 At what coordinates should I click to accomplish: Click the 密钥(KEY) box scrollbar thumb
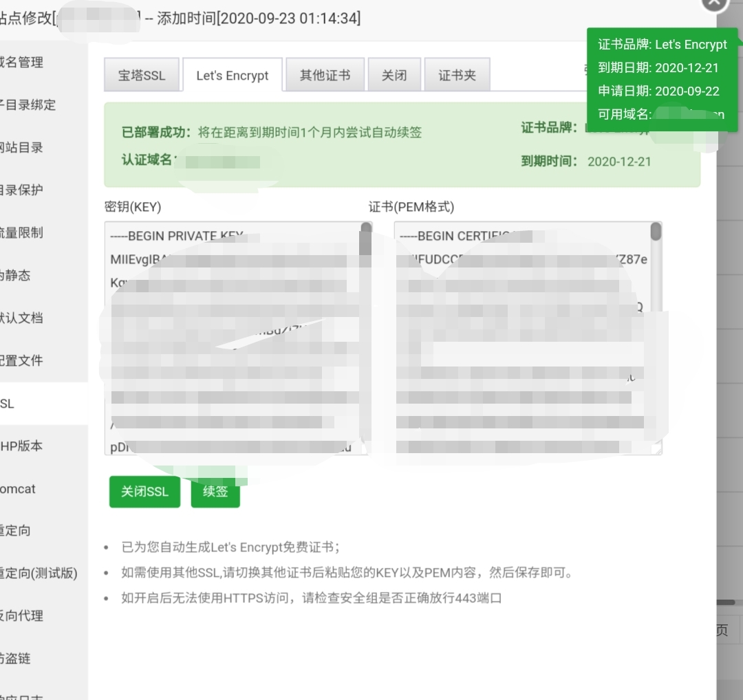coord(366,238)
